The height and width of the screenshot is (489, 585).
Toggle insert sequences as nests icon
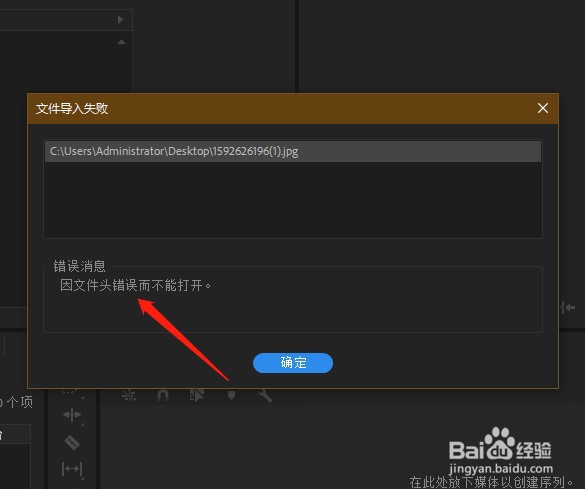(x=129, y=395)
